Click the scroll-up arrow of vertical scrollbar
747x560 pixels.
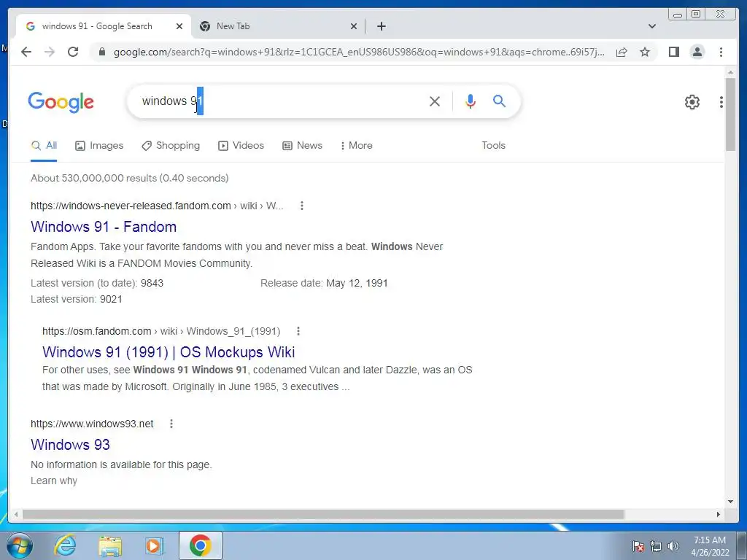[x=730, y=72]
